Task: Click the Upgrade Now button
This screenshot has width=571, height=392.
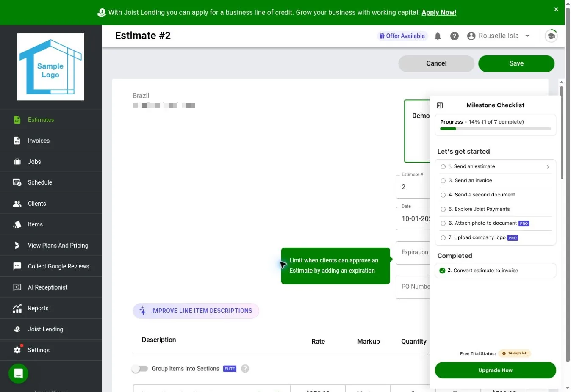Action: point(495,370)
